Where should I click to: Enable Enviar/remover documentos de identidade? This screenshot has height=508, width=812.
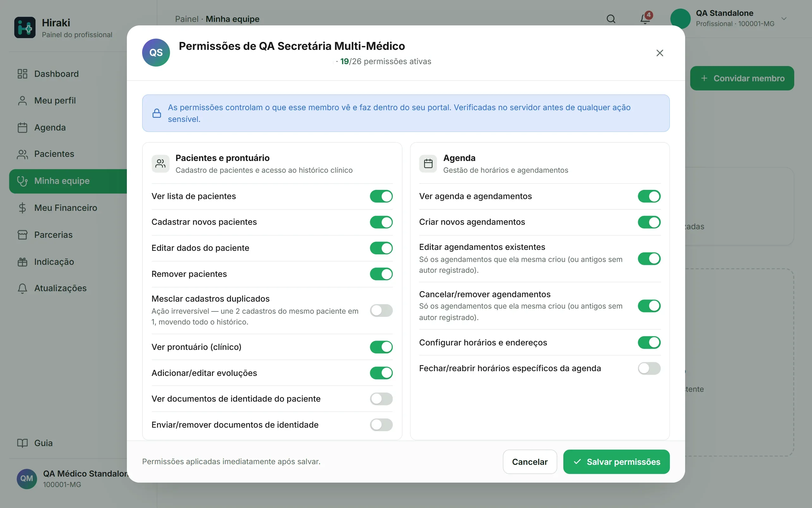tap(381, 425)
